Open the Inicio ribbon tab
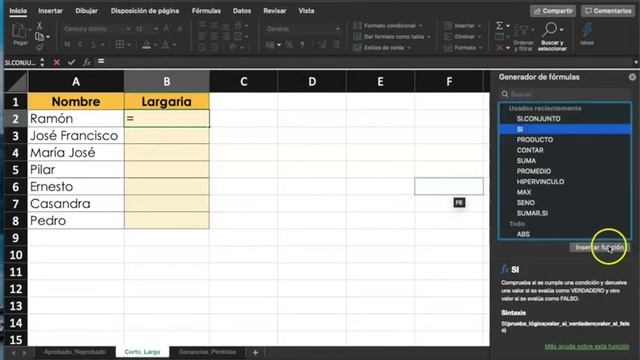This screenshot has height=360, width=640. pos(18,11)
